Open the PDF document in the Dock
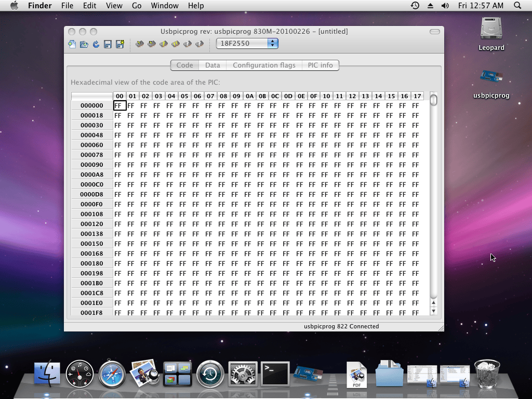532x399 pixels. 356,375
